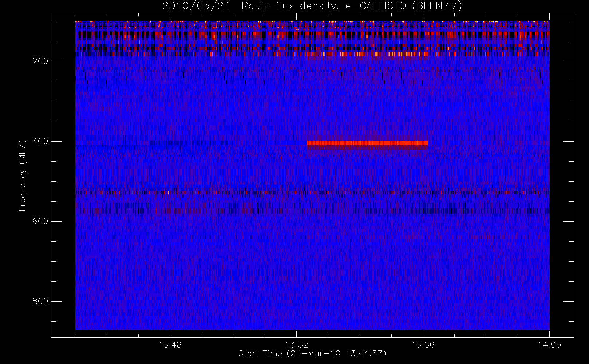The width and height of the screenshot is (589, 364).
Task: Click the 200 frequency tick label
Action: (40, 61)
